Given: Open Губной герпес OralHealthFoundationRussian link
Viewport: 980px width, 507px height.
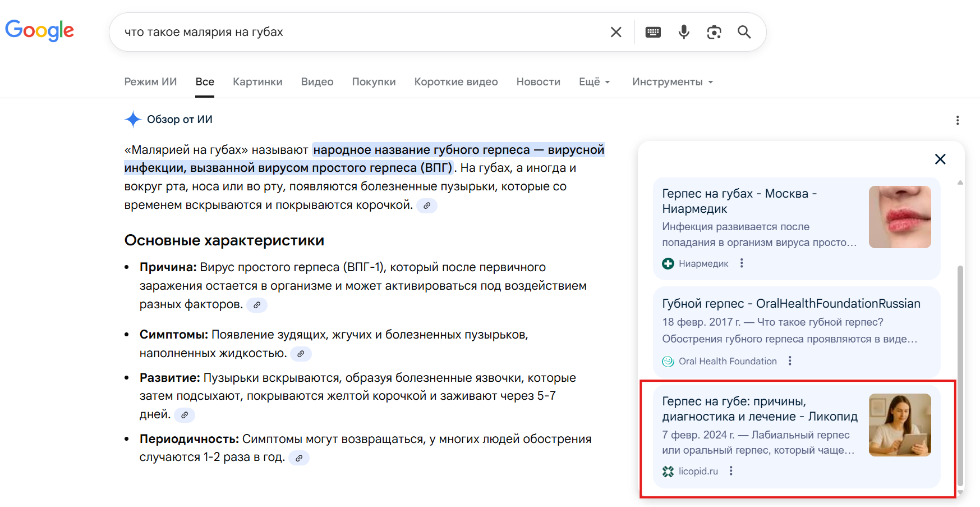Looking at the screenshot, I should coord(791,304).
